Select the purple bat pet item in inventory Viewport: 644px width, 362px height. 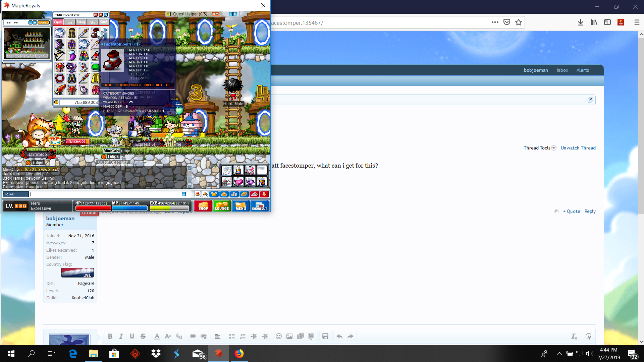coord(71,67)
